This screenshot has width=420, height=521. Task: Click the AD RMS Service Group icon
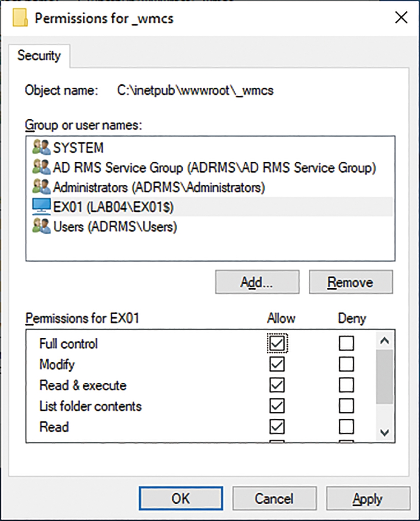click(x=41, y=167)
